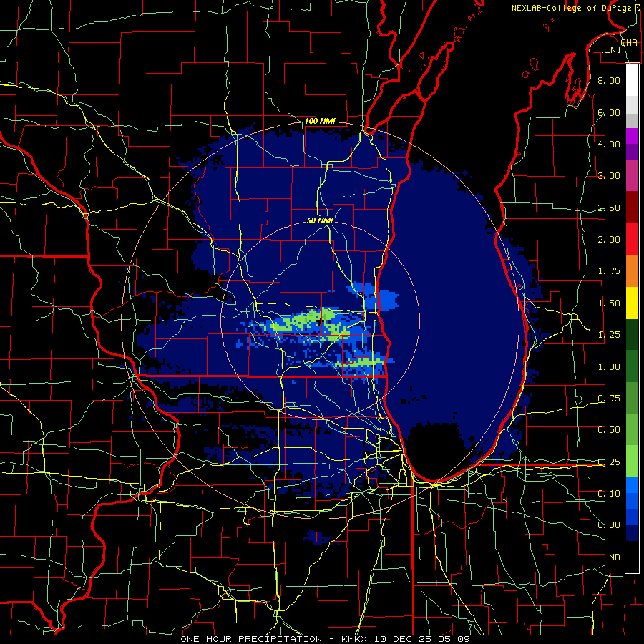The width and height of the screenshot is (644, 644).
Task: Click the pink legend swatch near 3.00
Action: click(632, 175)
